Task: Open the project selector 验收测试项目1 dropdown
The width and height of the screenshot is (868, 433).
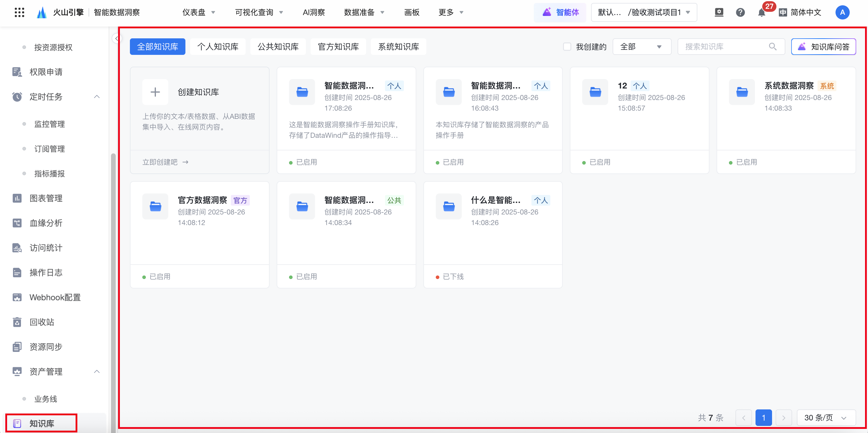Action: click(644, 12)
